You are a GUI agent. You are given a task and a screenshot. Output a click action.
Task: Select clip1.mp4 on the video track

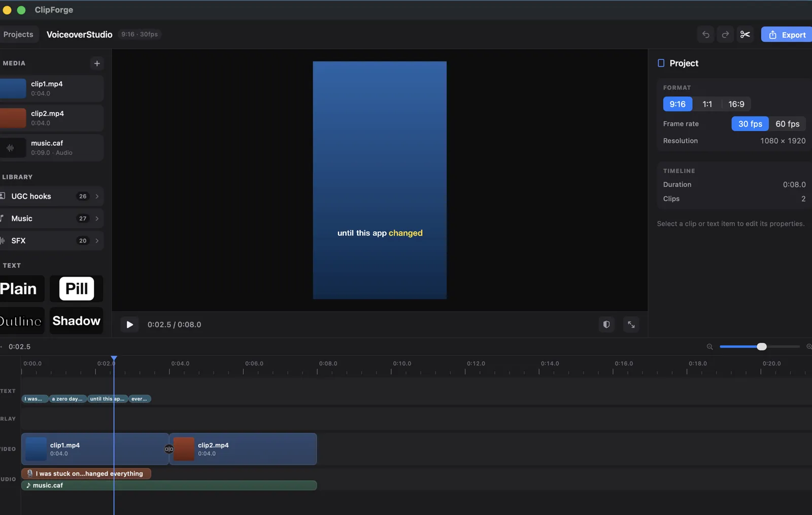point(95,449)
